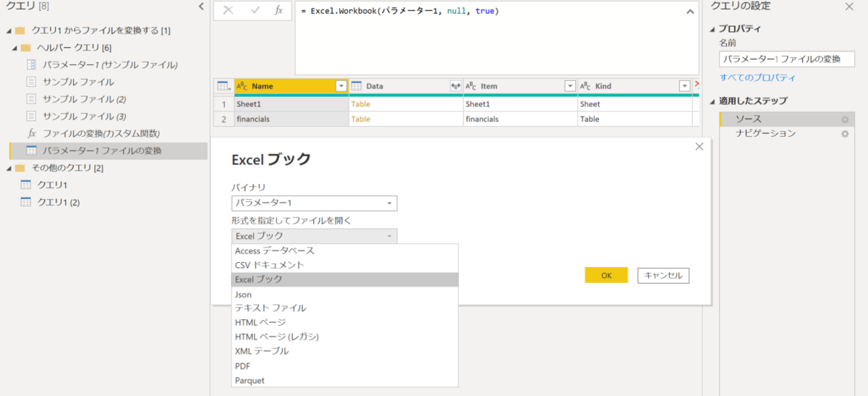The image size is (868, 396).
Task: Collapse the 適用したステップ section
Action: [712, 101]
